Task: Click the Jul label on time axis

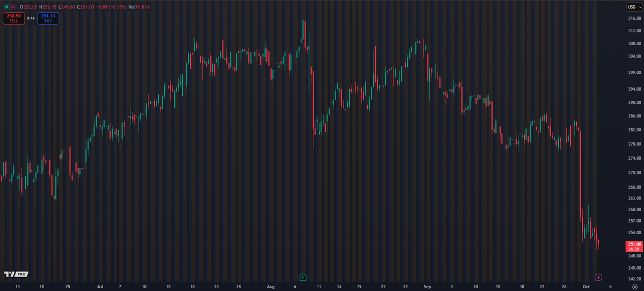Action: (x=100, y=287)
